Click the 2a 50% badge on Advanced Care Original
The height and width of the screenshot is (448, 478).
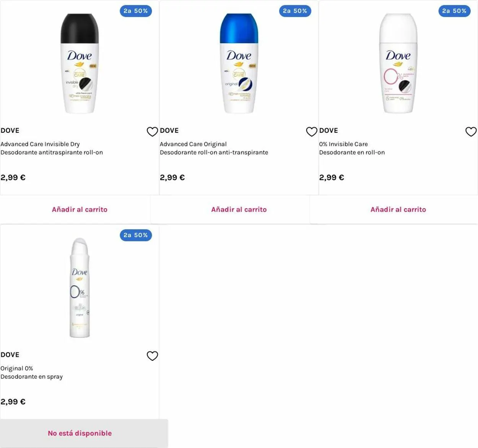coord(295,11)
